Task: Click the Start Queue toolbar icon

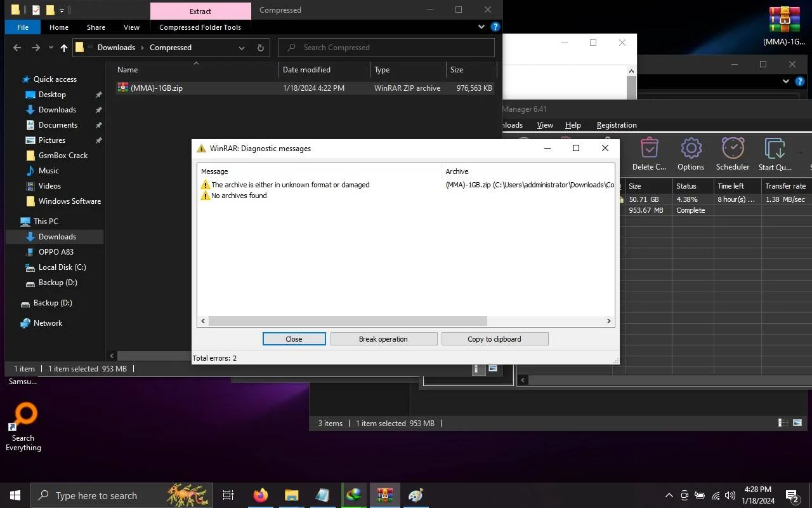Action: click(x=775, y=154)
